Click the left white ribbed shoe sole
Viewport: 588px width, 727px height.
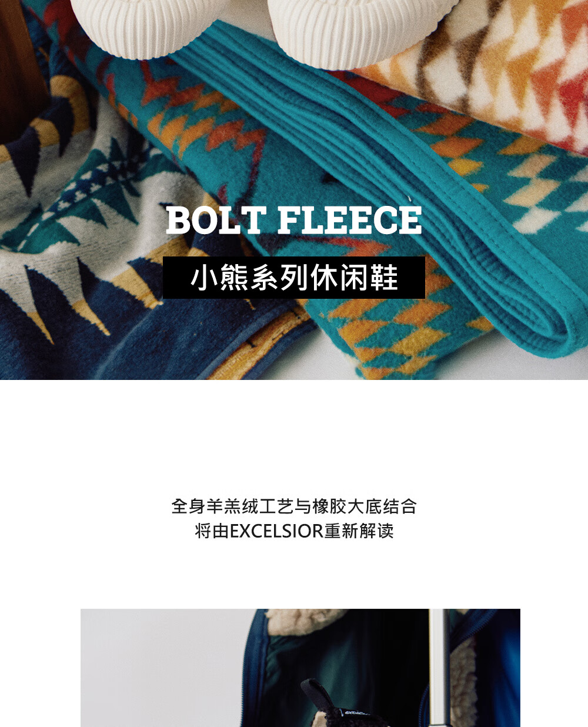[133, 26]
